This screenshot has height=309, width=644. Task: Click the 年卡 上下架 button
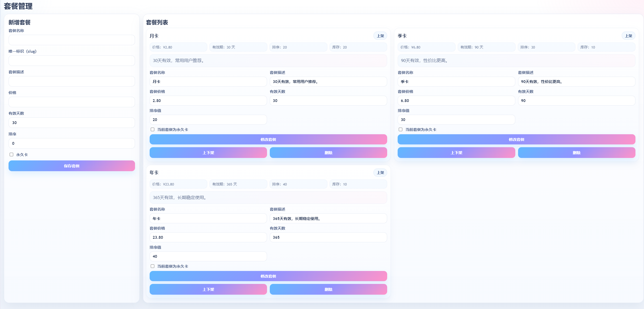point(208,289)
